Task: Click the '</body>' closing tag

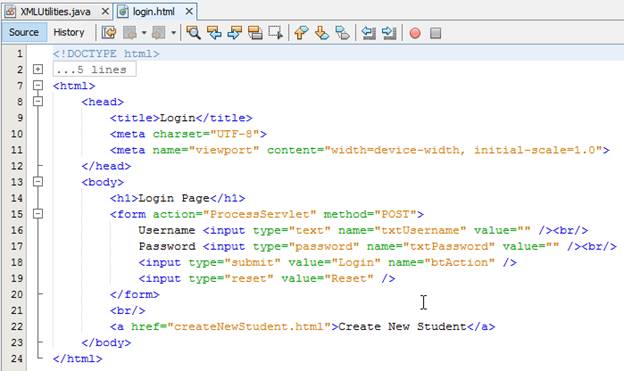Action: (x=106, y=343)
